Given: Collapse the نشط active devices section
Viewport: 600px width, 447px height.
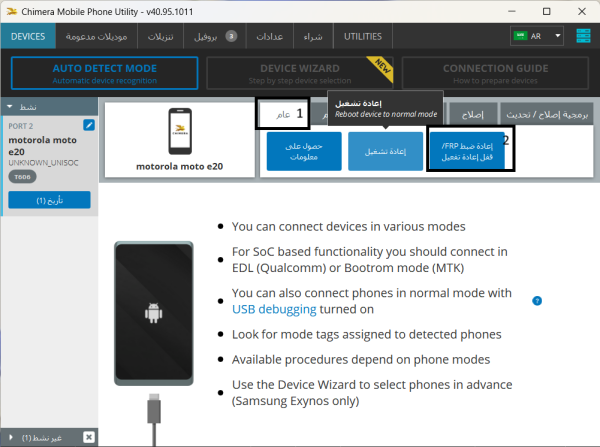Looking at the screenshot, I should (10, 107).
